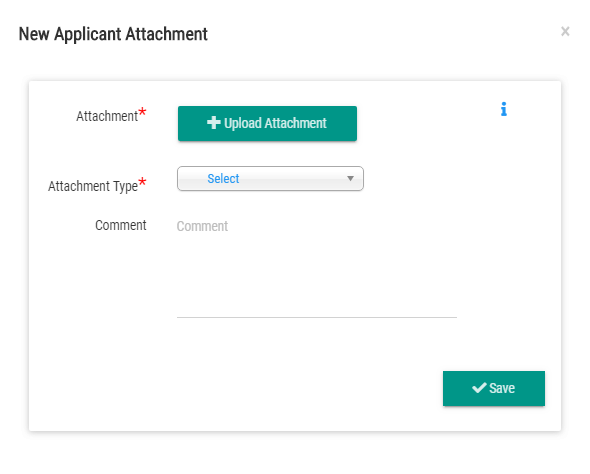Click the underline of the Comment field
The image size is (590, 474).
point(317,317)
